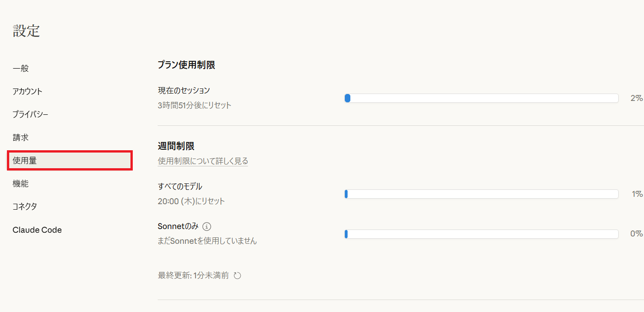Screen dimensions: 644x312
Task: Navigate to Claude Code settings
Action: click(x=37, y=230)
